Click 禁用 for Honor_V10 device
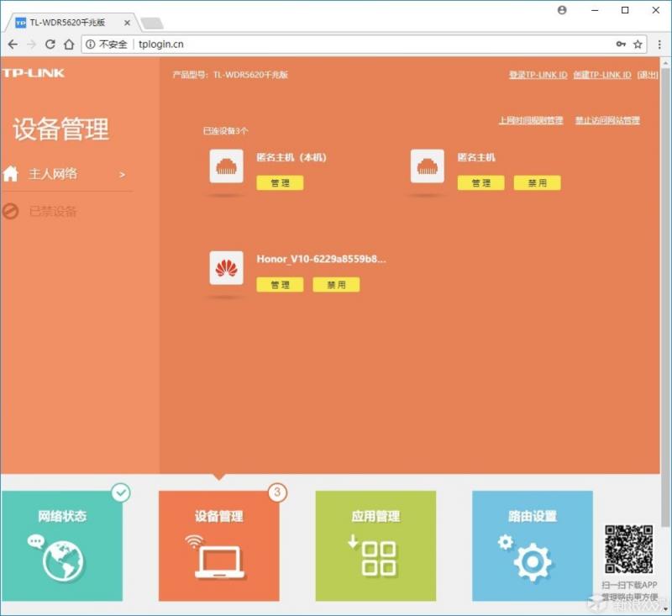 point(337,285)
